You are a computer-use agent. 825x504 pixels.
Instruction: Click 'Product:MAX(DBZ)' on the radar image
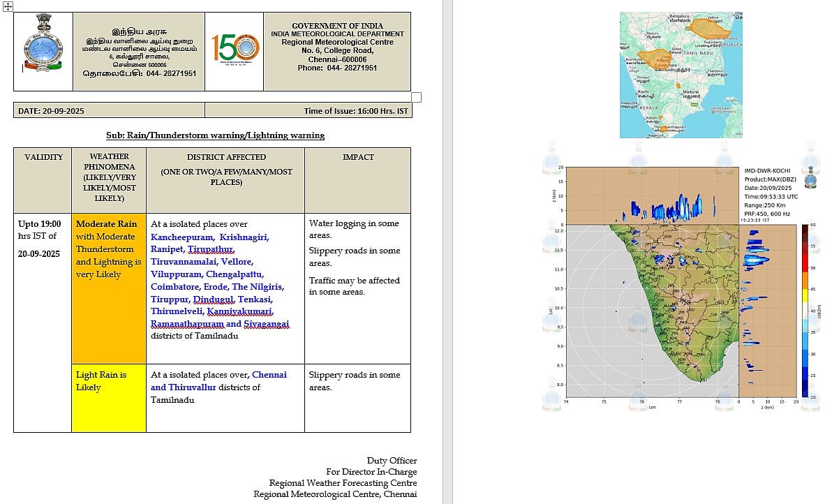click(x=771, y=179)
